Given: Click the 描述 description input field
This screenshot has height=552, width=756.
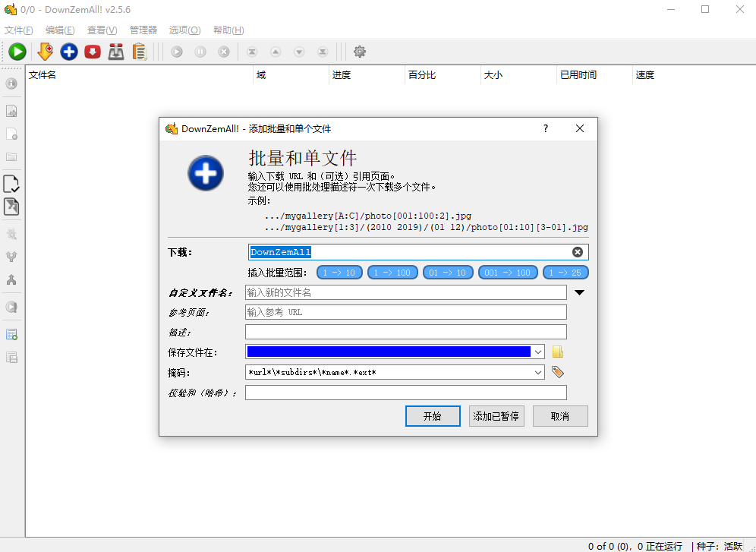Looking at the screenshot, I should tap(406, 332).
